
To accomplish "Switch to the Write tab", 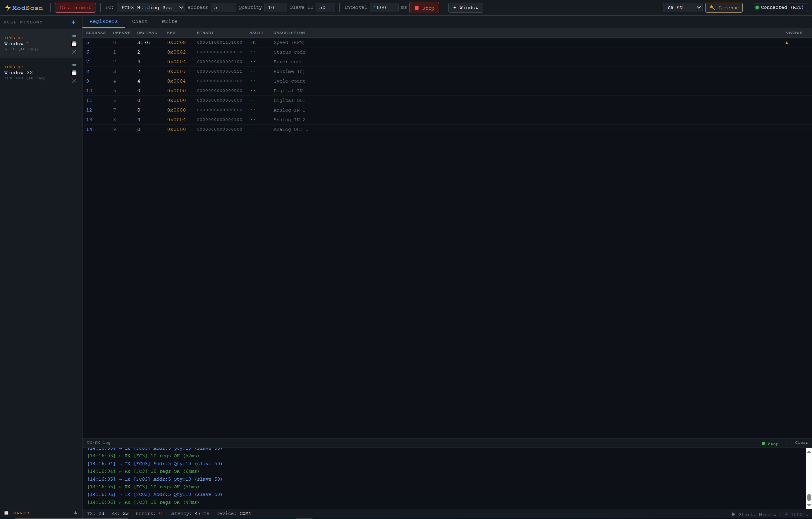I will click(x=169, y=21).
